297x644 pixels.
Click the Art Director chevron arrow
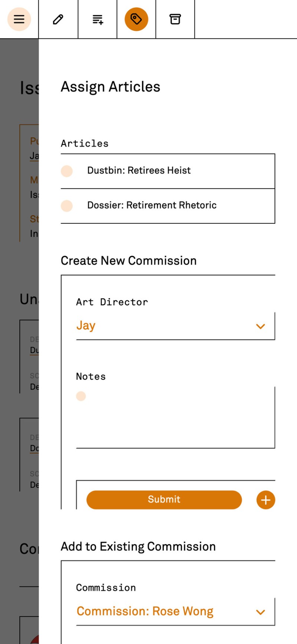point(261,326)
